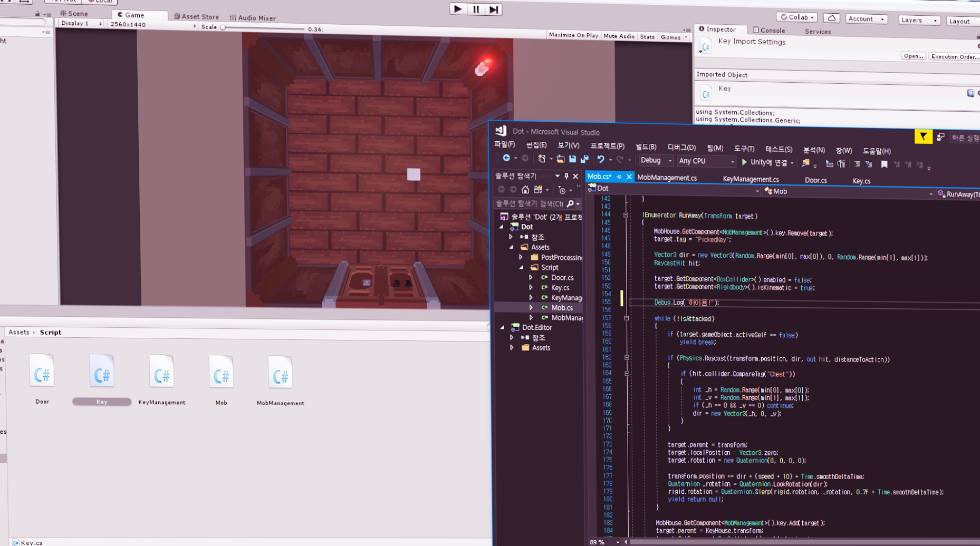This screenshot has width=980, height=546.
Task: Toggle Mute Audio in Game view
Action: (x=619, y=36)
